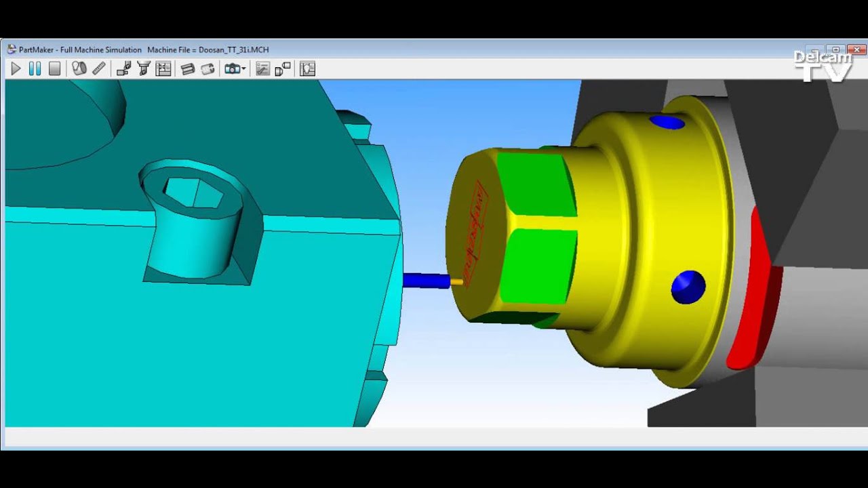The width and height of the screenshot is (868, 488).
Task: Pause the machine simulation
Action: [x=35, y=68]
